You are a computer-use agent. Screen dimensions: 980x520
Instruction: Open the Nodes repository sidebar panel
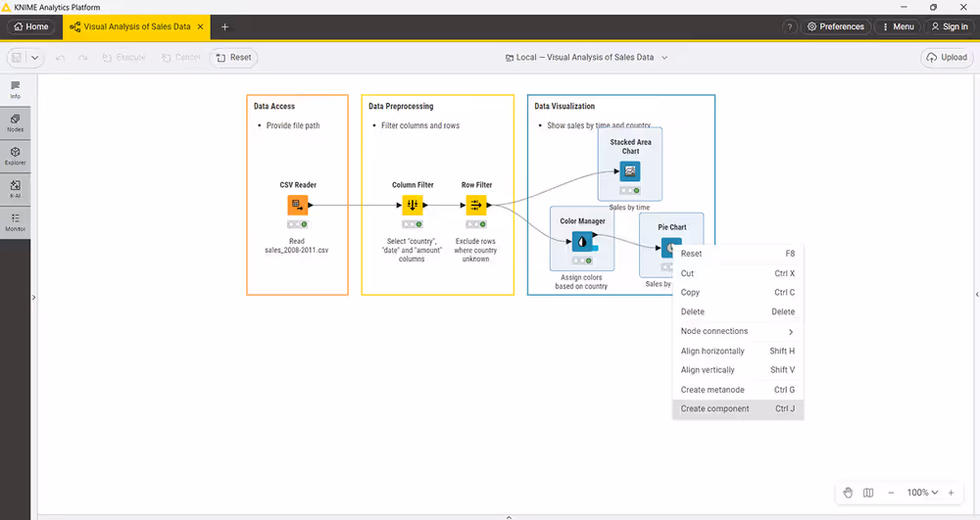[x=16, y=122]
